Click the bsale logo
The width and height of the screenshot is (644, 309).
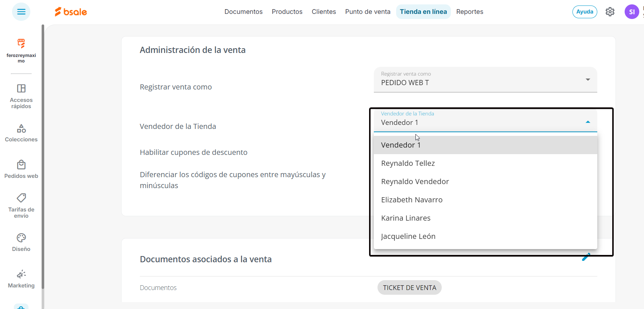tap(71, 12)
